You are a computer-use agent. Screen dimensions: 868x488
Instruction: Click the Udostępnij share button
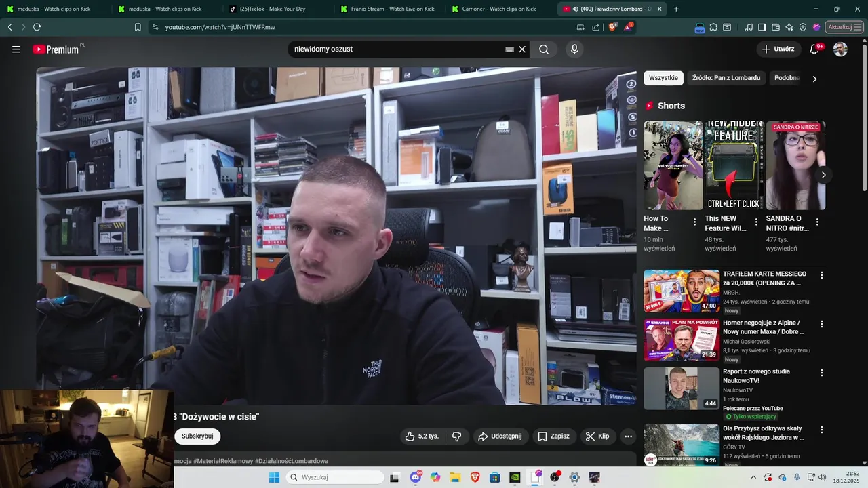500,436
